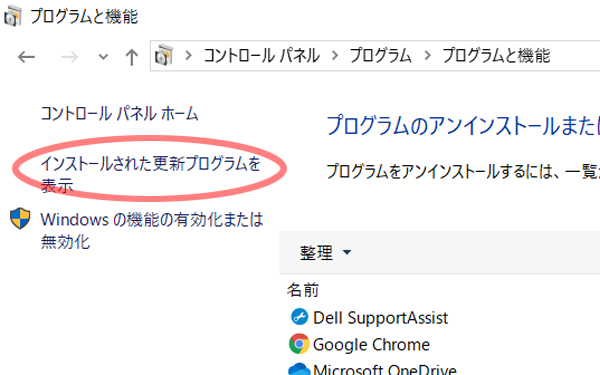Image resolution: width=600 pixels, height=375 pixels.
Task: Click the プログラムと機能 title bar icon
Action: pos(13,16)
